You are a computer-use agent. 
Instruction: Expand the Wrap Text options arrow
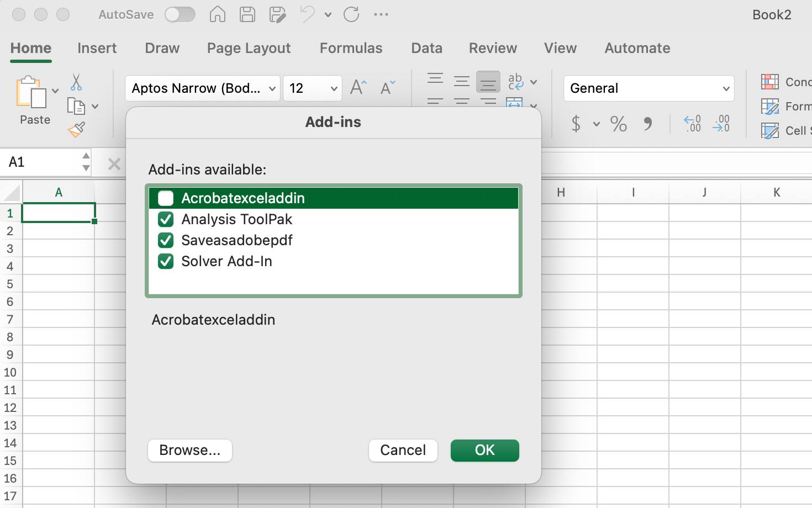click(x=534, y=82)
